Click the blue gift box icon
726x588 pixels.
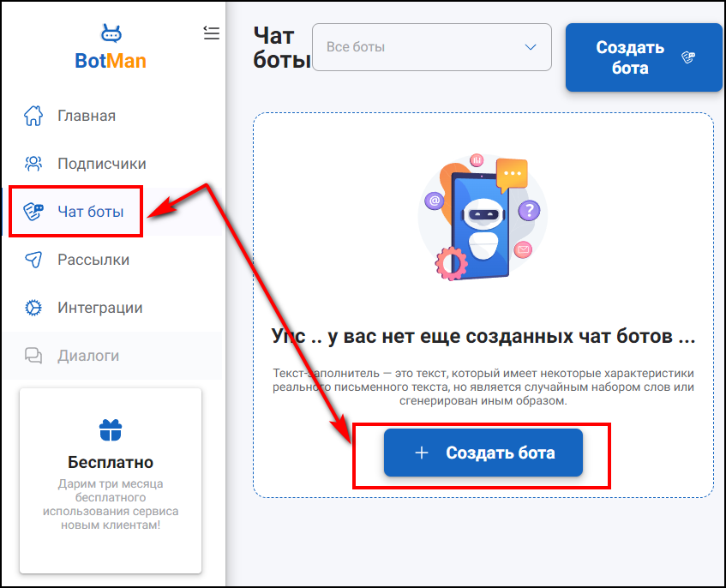click(111, 430)
